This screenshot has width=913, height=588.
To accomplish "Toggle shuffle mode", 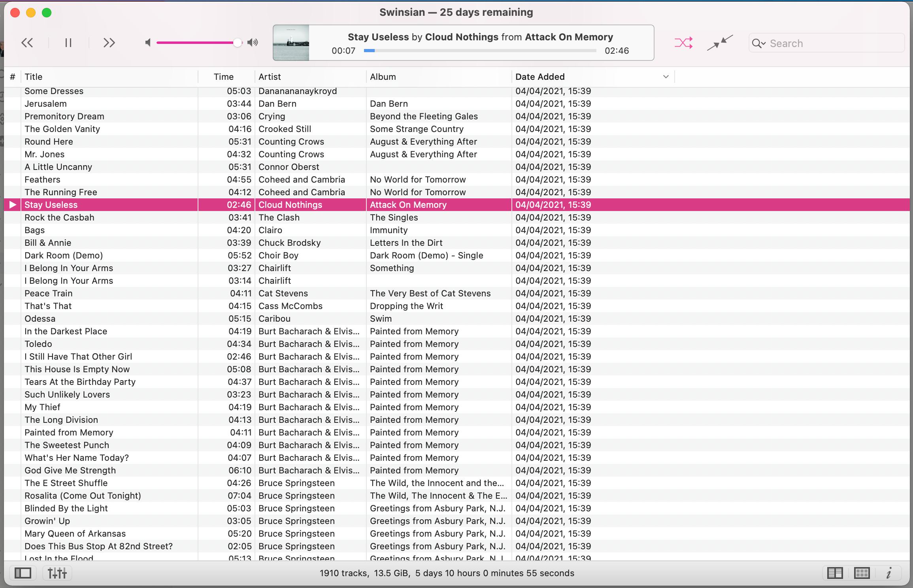I will coord(683,43).
